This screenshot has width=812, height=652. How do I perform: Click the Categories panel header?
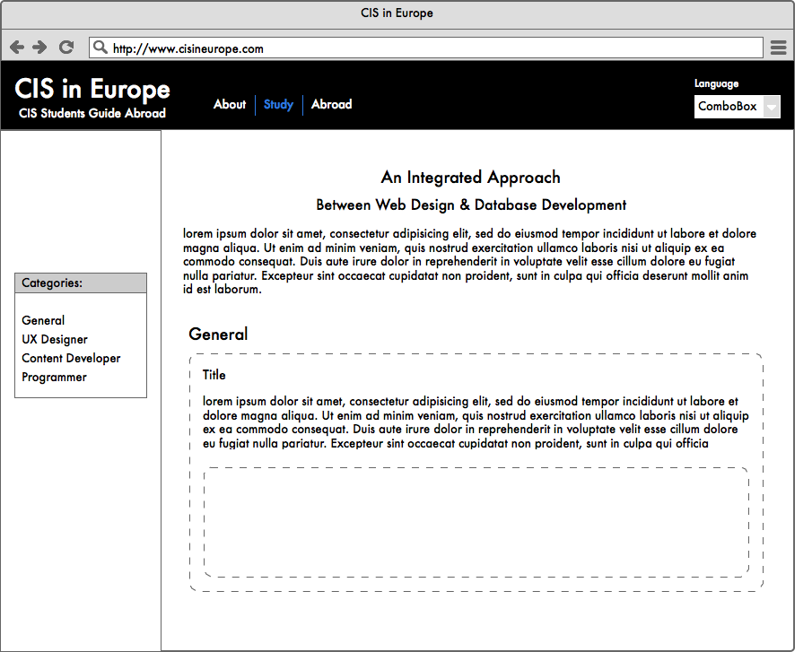click(81, 283)
